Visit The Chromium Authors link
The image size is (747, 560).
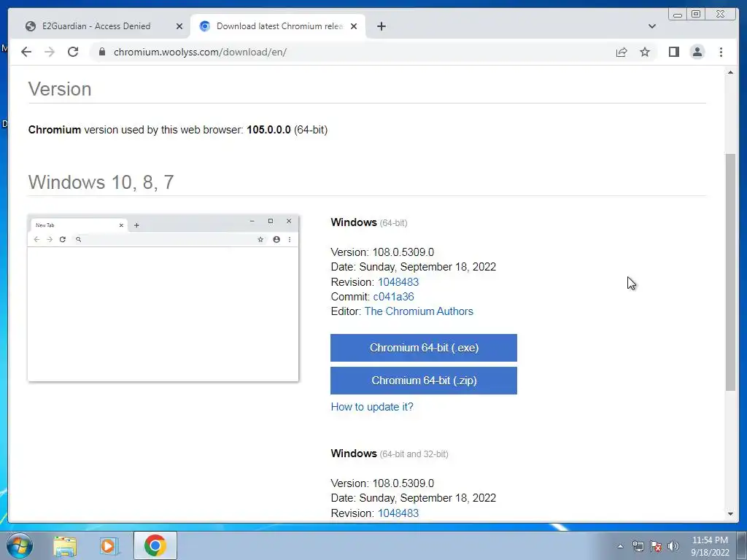point(419,311)
